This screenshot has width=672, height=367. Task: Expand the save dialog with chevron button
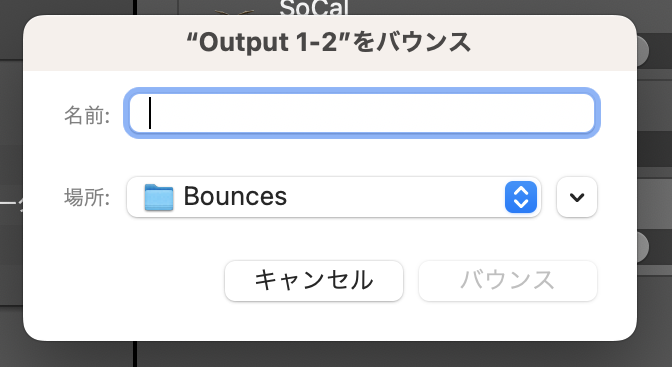coord(577,197)
